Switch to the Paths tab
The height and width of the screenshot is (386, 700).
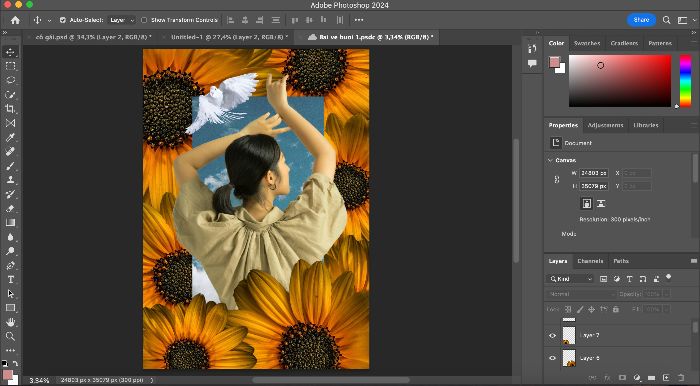(621, 261)
